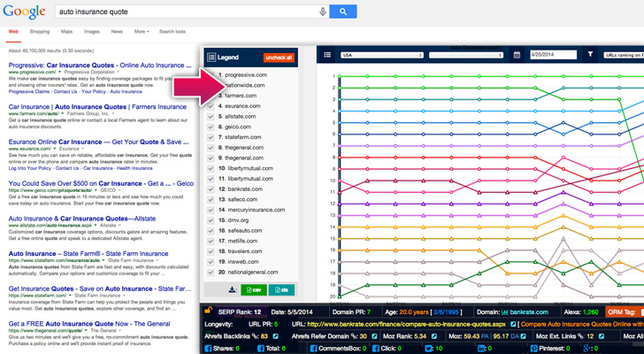Click the Google logo
The height and width of the screenshot is (354, 644).
[24, 12]
